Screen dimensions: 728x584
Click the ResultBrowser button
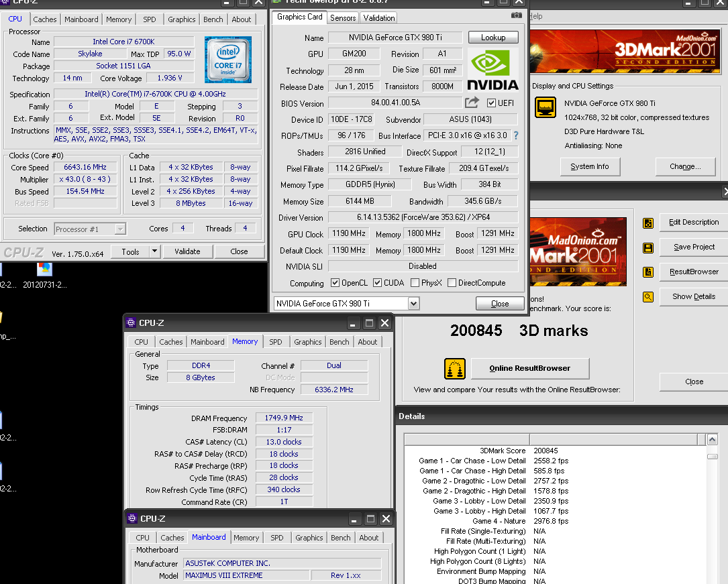[x=694, y=272]
